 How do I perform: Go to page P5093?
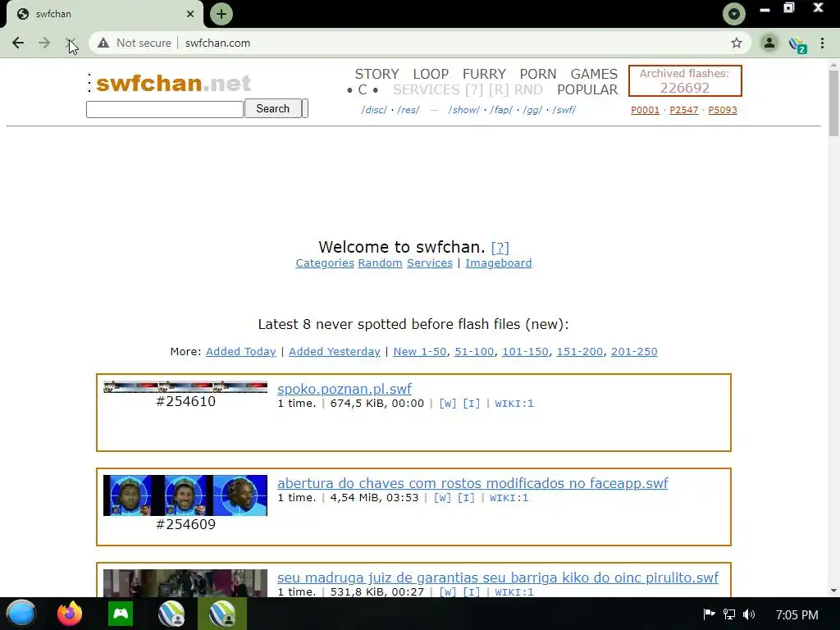(723, 110)
